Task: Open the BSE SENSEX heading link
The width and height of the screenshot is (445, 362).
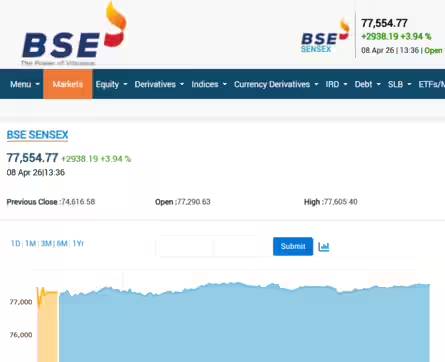Action: pyautogui.click(x=37, y=135)
